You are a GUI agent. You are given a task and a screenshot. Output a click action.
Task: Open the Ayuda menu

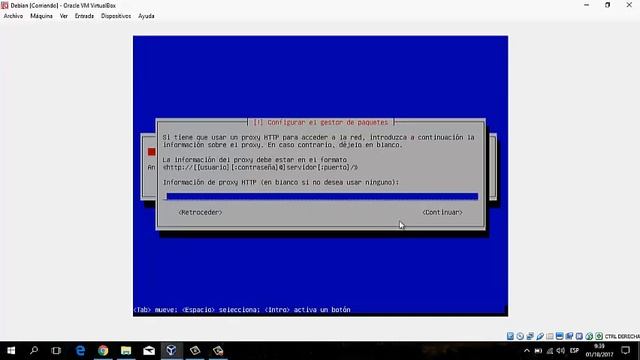[x=146, y=16]
